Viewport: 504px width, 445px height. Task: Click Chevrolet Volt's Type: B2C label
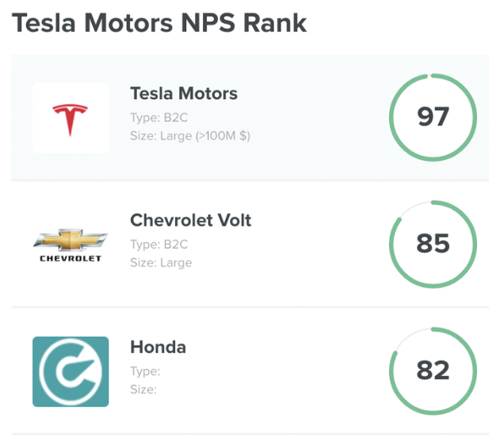point(158,245)
